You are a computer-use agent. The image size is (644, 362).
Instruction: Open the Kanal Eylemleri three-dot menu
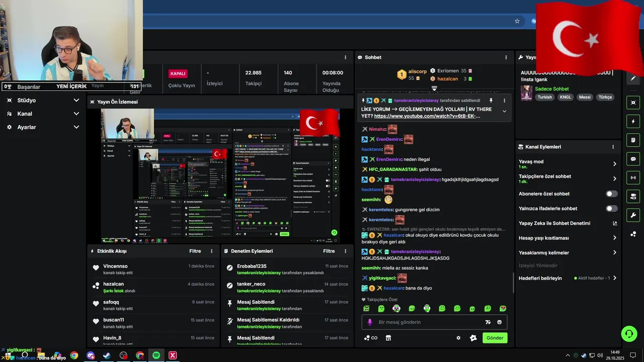coord(613,147)
